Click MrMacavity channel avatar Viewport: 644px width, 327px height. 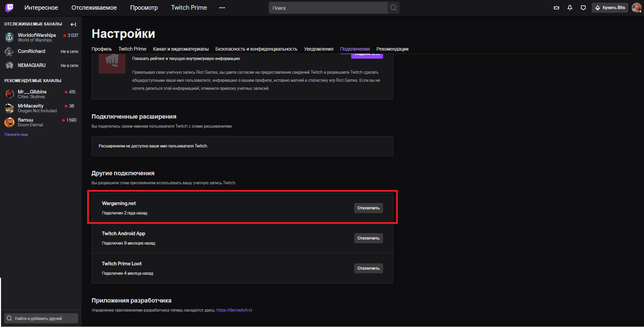(x=9, y=108)
